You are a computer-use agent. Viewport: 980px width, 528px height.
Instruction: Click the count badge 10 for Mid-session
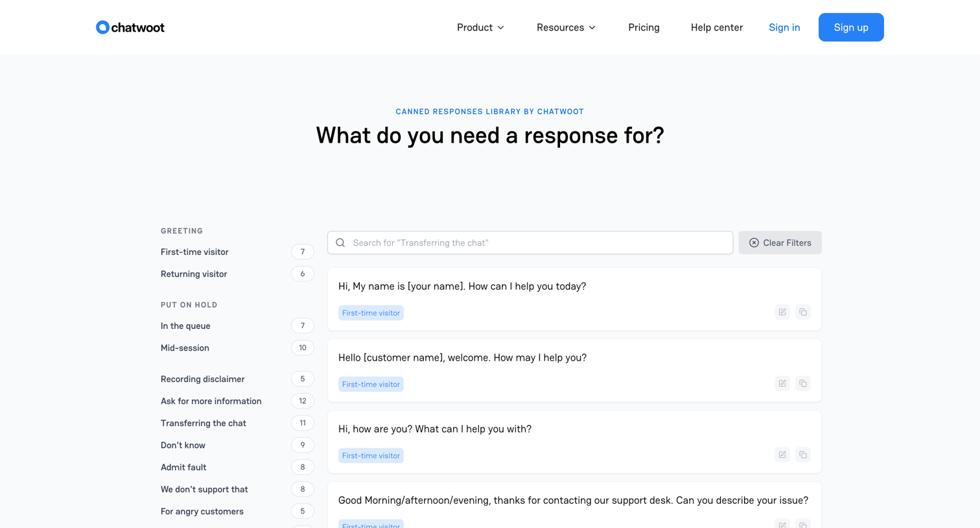303,348
